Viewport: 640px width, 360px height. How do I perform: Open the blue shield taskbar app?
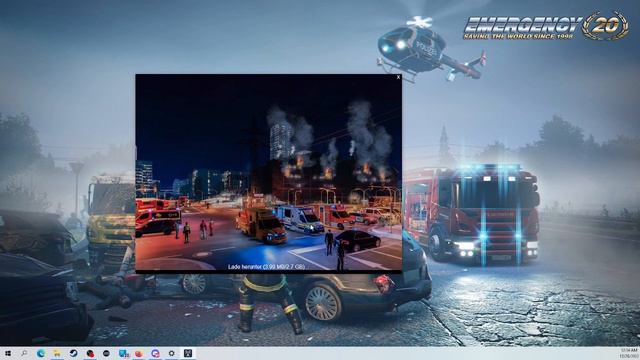[123, 353]
